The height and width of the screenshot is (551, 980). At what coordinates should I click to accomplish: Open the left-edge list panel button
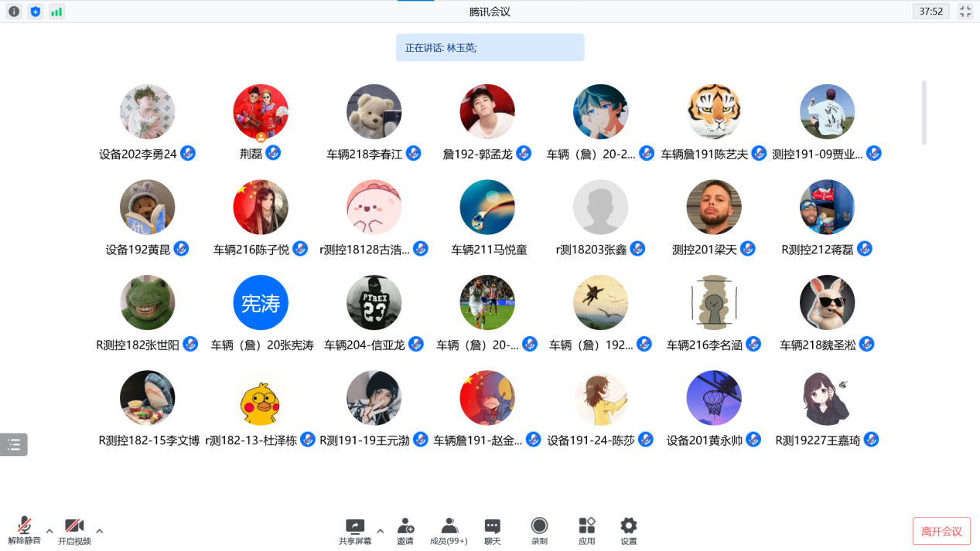(x=14, y=444)
